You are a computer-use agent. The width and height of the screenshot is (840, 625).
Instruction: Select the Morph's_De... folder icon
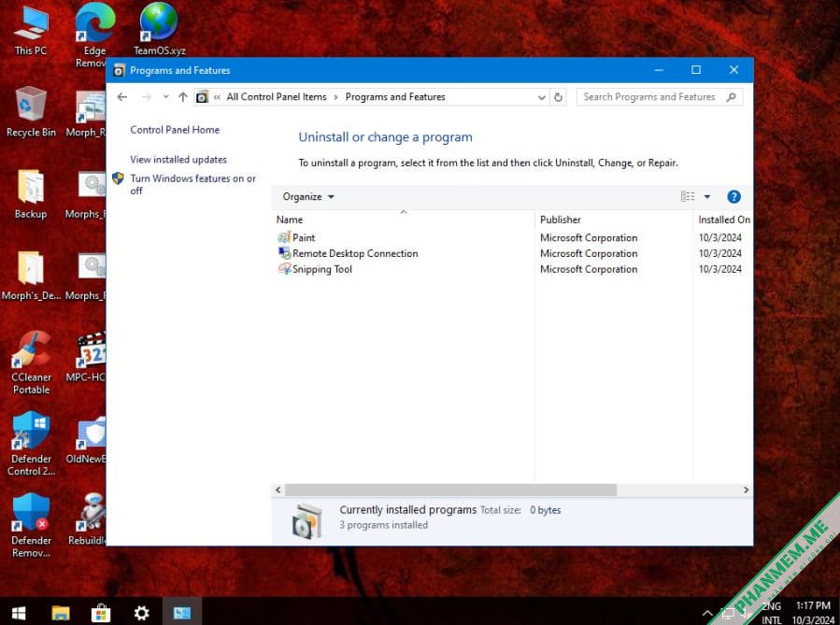[x=31, y=276]
